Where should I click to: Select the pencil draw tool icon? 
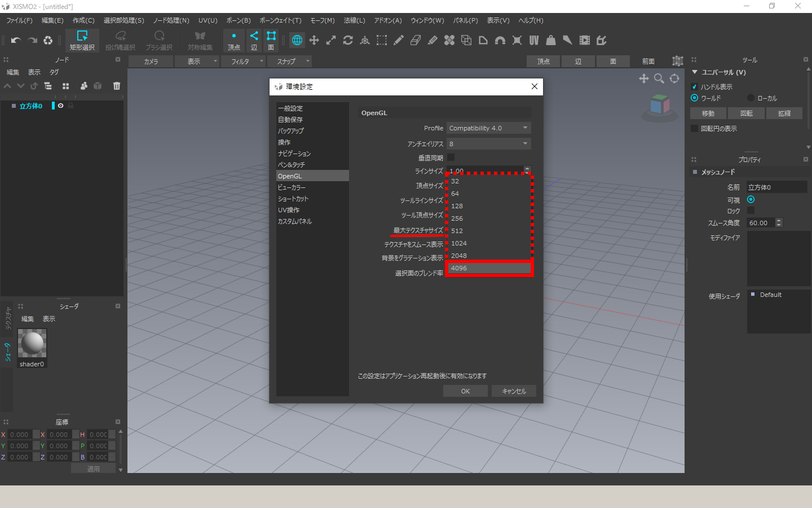point(399,40)
